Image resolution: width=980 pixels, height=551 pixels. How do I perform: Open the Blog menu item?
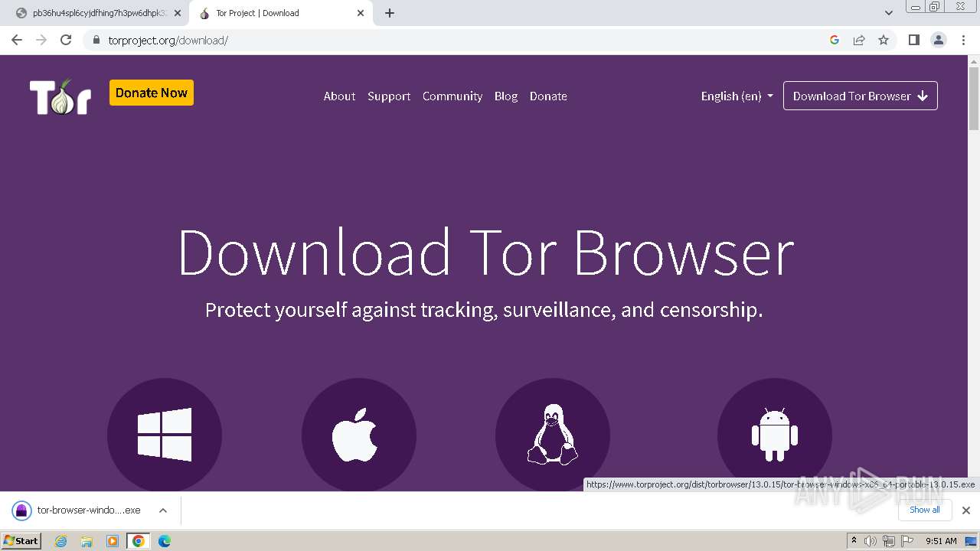(x=506, y=96)
